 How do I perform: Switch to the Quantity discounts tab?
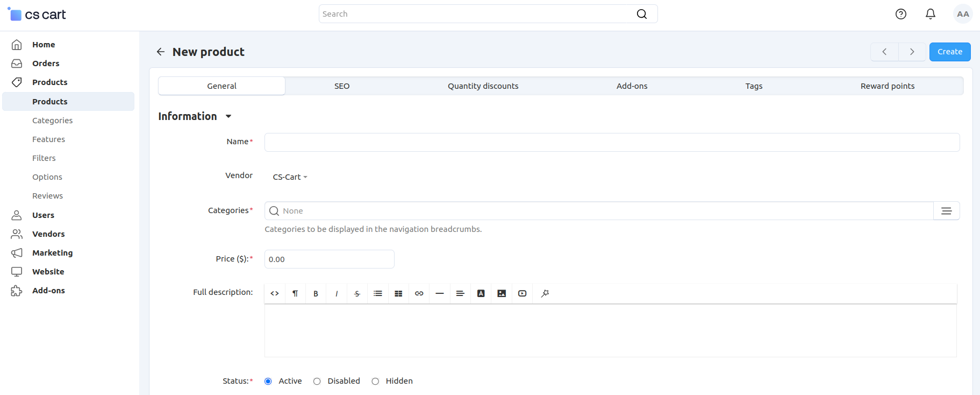pyautogui.click(x=483, y=86)
